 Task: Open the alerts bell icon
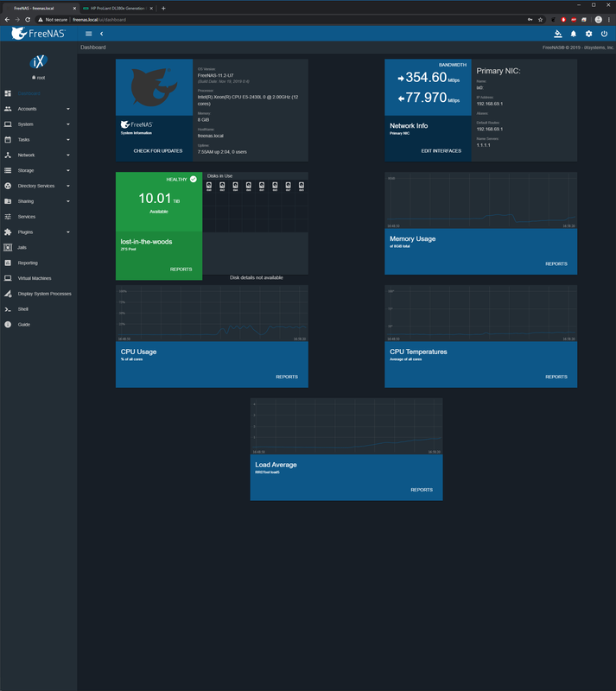pyautogui.click(x=573, y=34)
